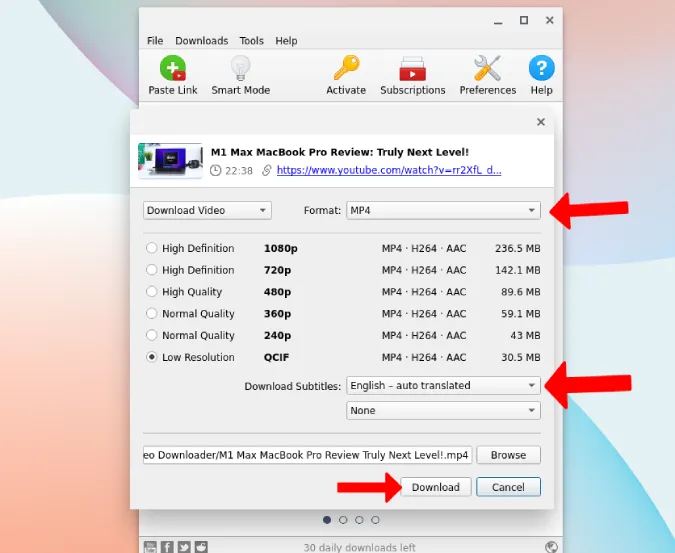Click the Browse button
Viewport: 675px width, 553px height.
click(508, 455)
